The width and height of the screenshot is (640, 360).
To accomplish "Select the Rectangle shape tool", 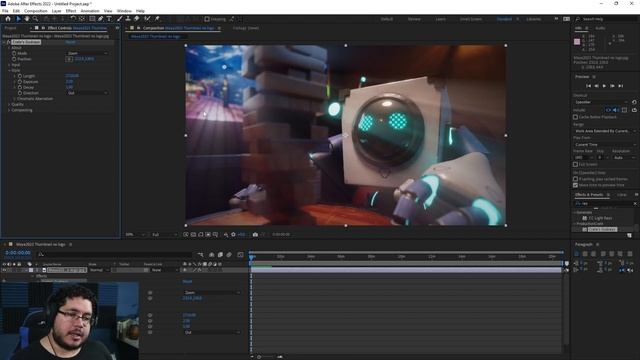I will 92,19.
